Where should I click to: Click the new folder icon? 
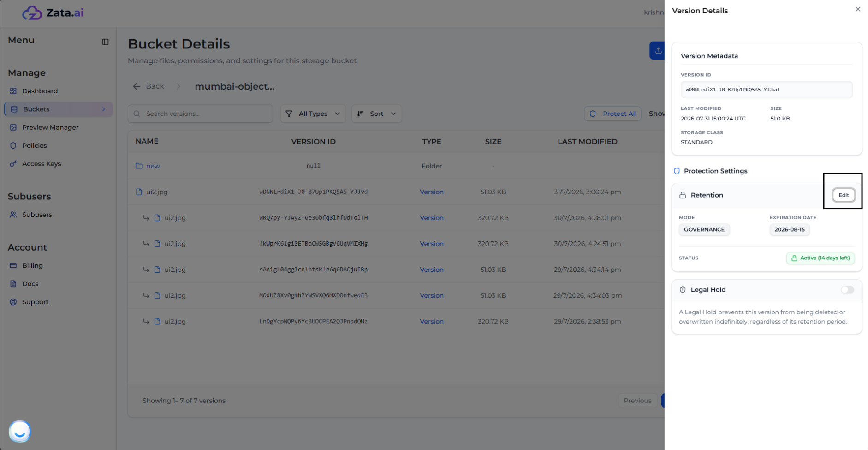click(x=139, y=166)
